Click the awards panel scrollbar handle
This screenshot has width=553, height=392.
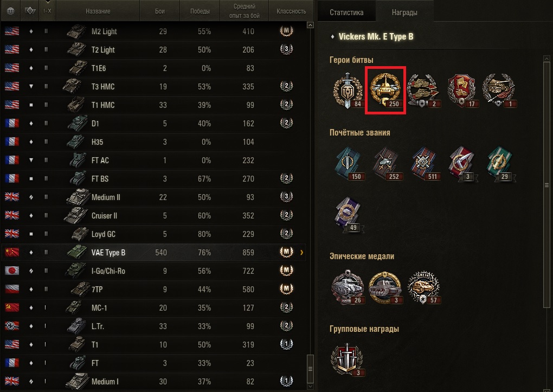[546, 185]
